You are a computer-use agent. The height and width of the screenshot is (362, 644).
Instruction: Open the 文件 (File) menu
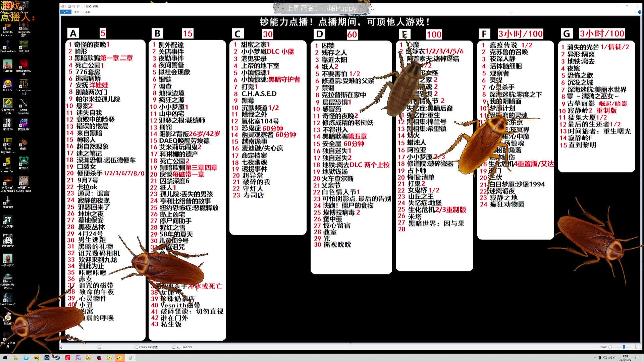[x=65, y=12]
